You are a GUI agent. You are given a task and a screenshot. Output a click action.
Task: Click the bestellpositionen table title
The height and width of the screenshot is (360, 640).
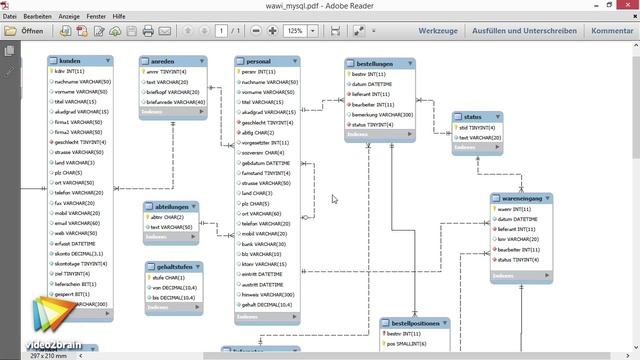click(416, 323)
